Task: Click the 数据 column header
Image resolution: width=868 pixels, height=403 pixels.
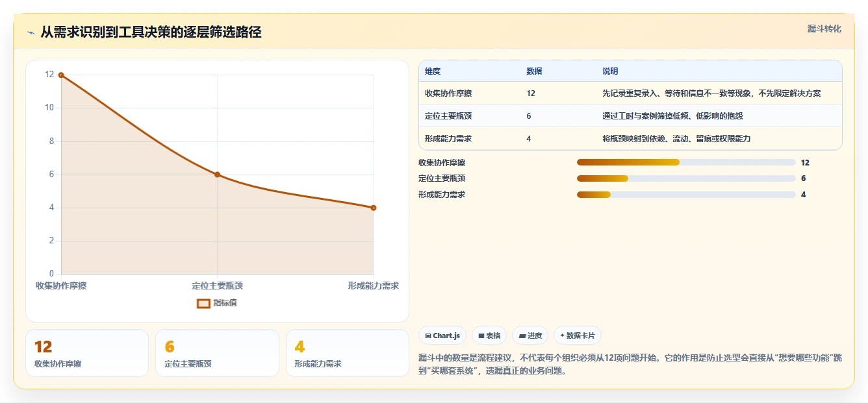Action: (534, 71)
